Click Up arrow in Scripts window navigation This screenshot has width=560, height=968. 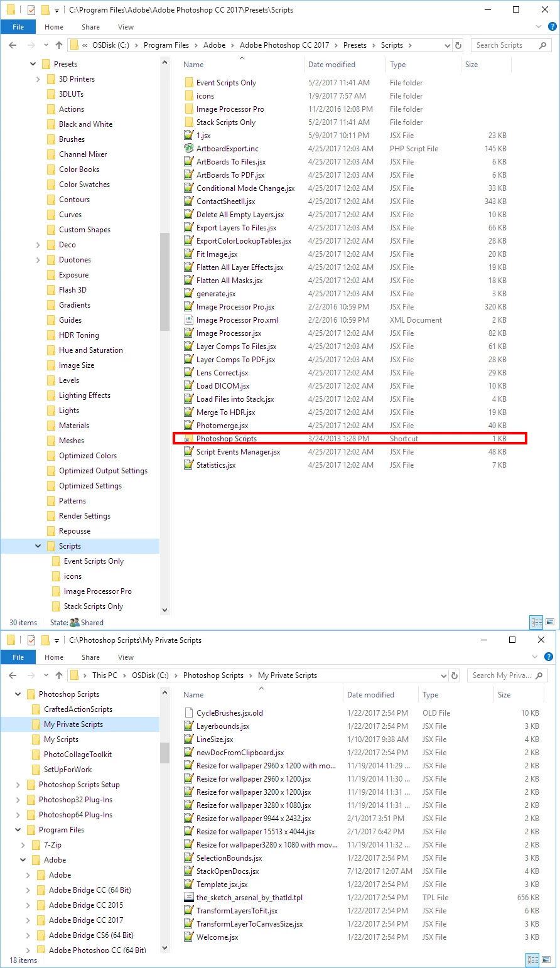point(59,45)
